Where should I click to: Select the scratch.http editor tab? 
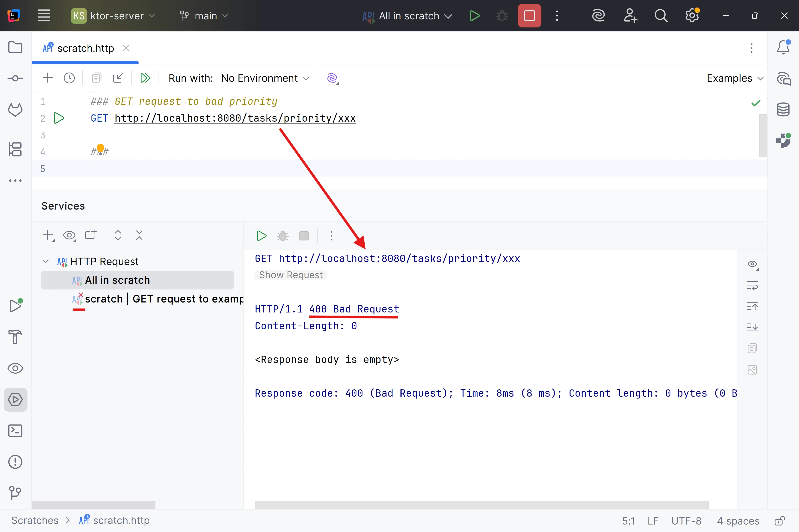[86, 48]
